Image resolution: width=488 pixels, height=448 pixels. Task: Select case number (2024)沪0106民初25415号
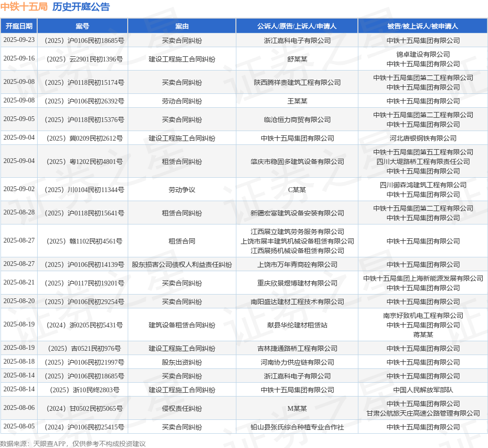pyautogui.click(x=84, y=427)
